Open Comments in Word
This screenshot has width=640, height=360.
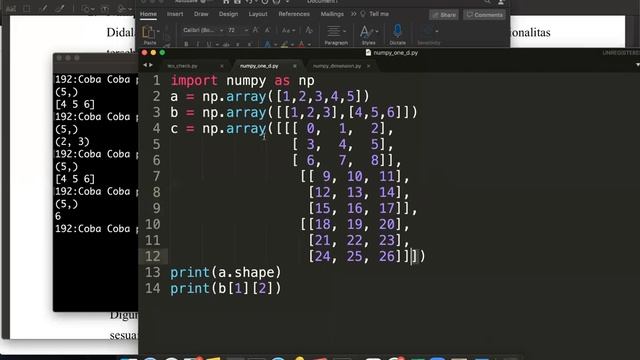click(484, 15)
